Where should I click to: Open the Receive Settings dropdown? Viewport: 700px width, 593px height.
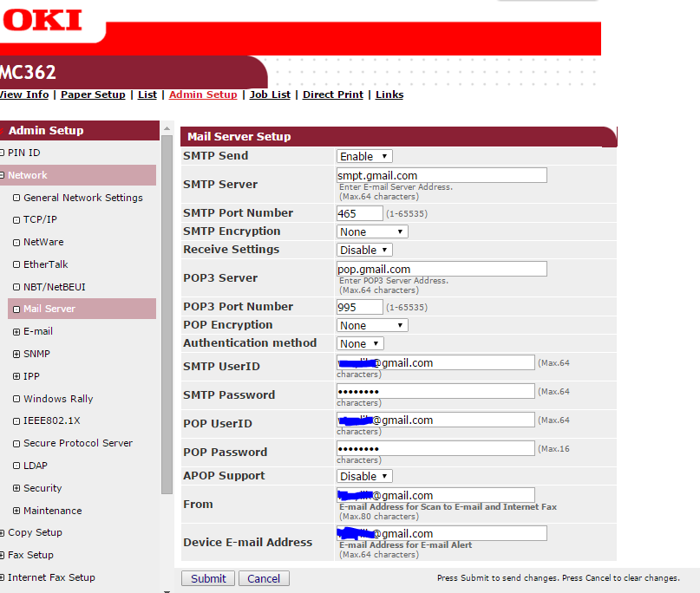pos(363,249)
